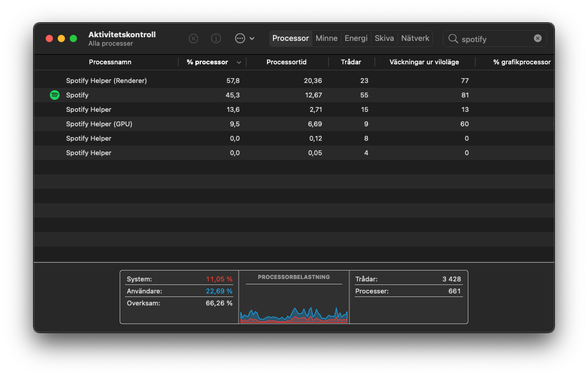The height and width of the screenshot is (377, 588).
Task: Click the Trådar total 3 428
Action: pos(452,279)
